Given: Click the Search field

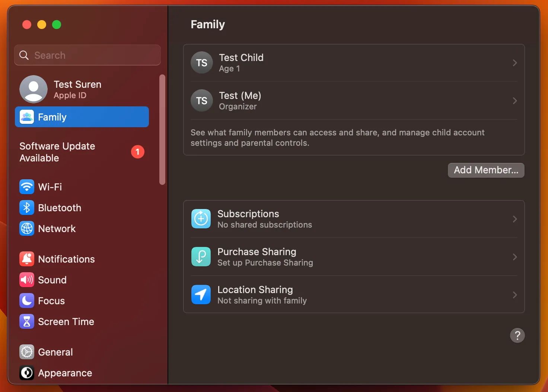Looking at the screenshot, I should tap(87, 55).
